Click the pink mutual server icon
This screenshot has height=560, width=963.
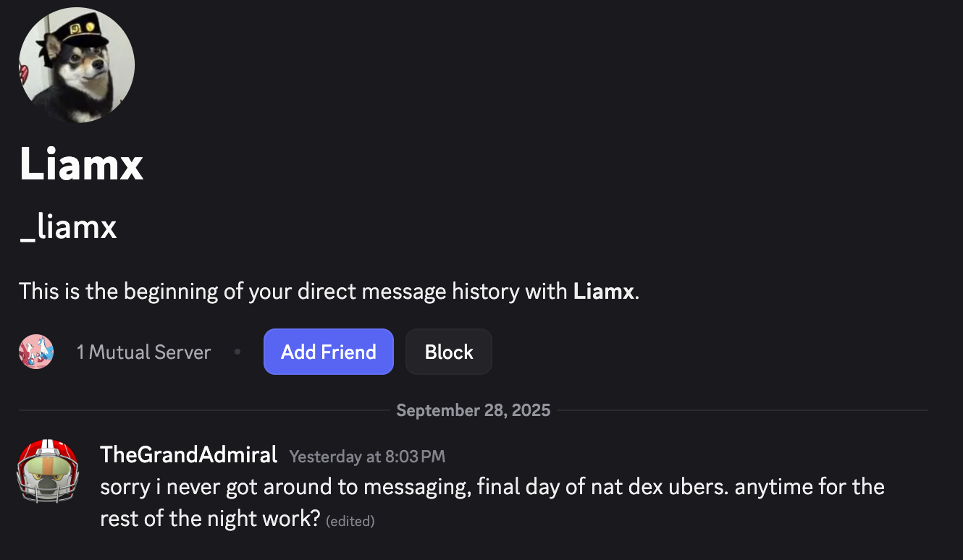coord(36,352)
